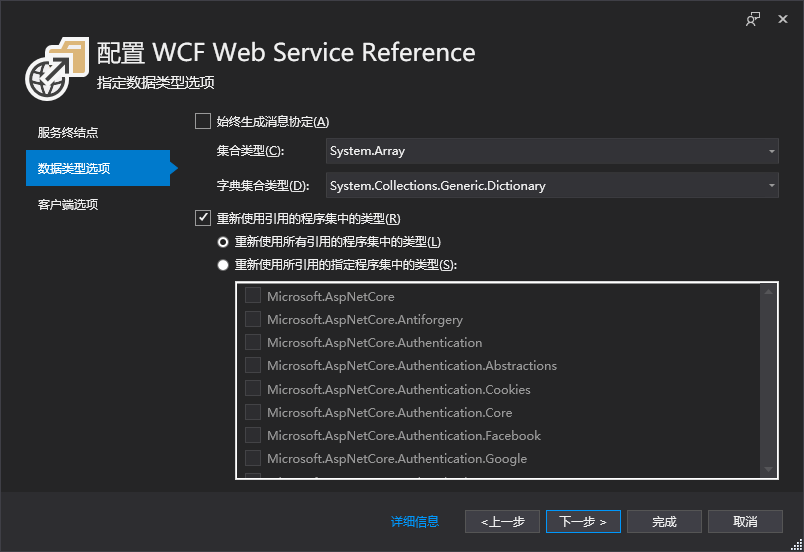Open the 详细信息 link

(x=415, y=522)
